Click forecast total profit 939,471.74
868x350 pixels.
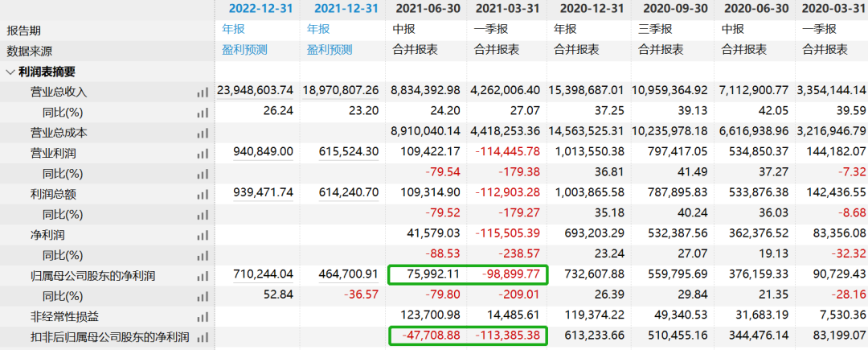coord(263,195)
